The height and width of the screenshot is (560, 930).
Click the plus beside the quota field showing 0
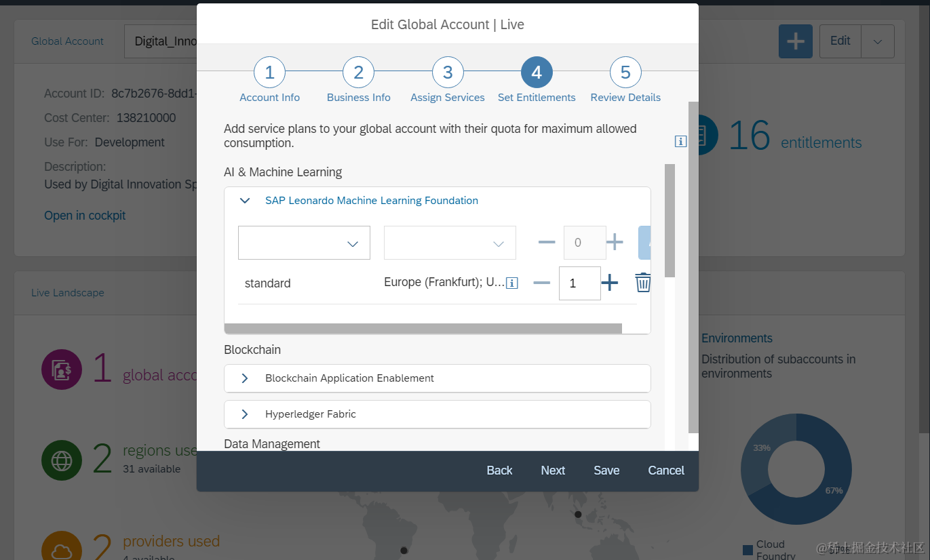coord(615,242)
